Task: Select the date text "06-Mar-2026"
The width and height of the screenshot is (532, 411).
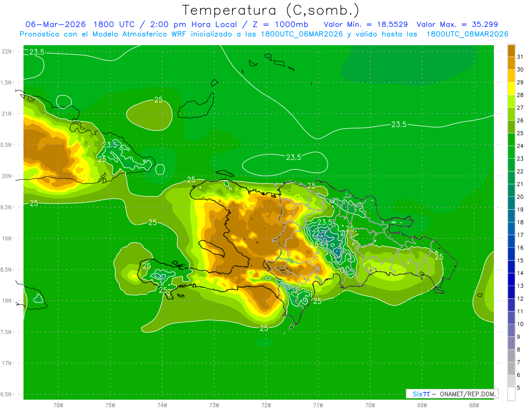Action: [x=56, y=24]
